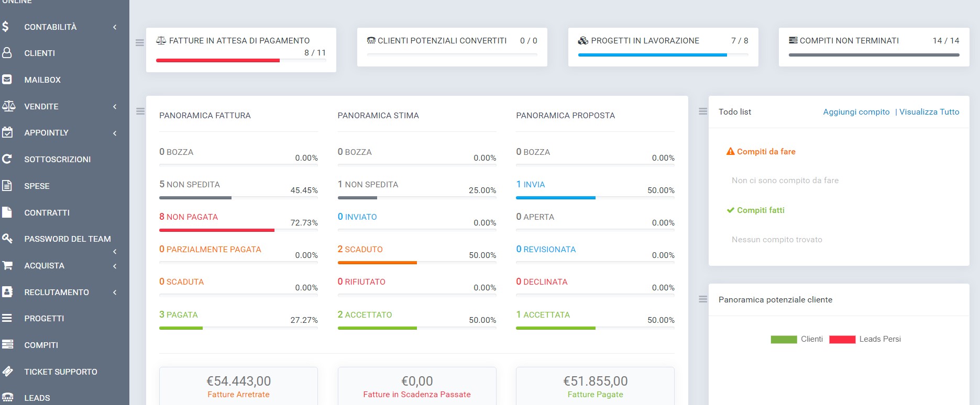Click the blue Progetti in Lavorazione progress bar

coord(653,54)
